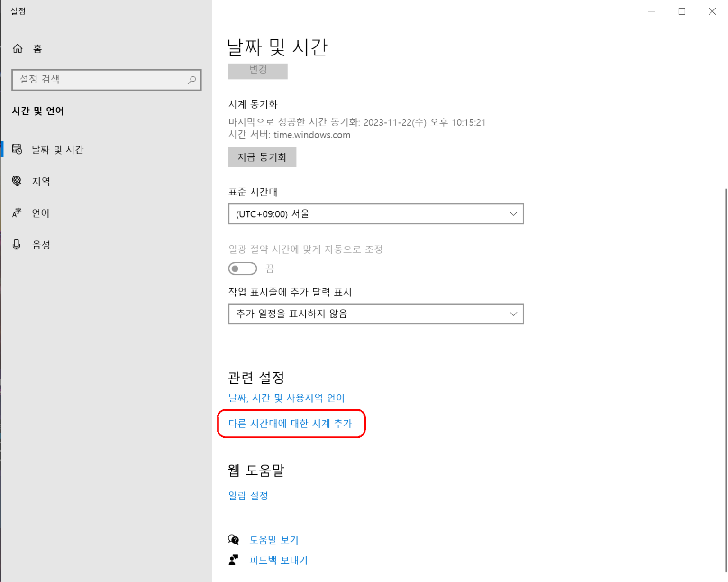Click the feedback person icon beside 피드백 보내기
The width and height of the screenshot is (728, 582).
coord(234,560)
